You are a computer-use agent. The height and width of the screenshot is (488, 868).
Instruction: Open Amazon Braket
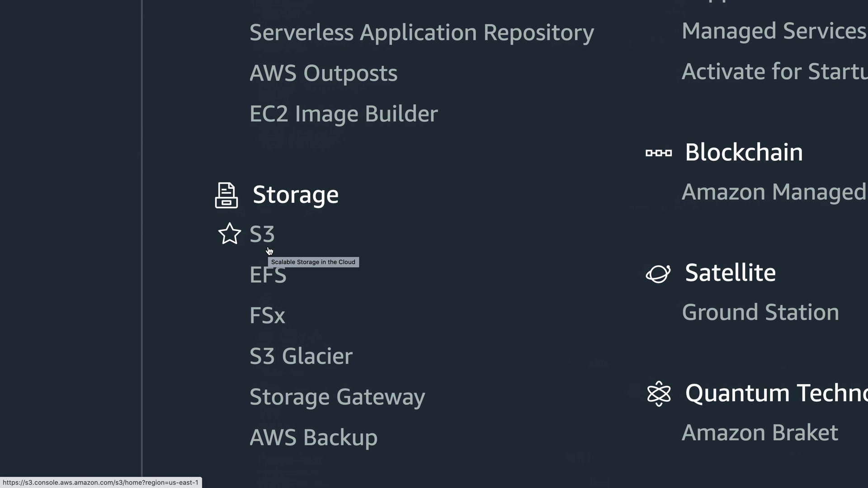(x=759, y=433)
